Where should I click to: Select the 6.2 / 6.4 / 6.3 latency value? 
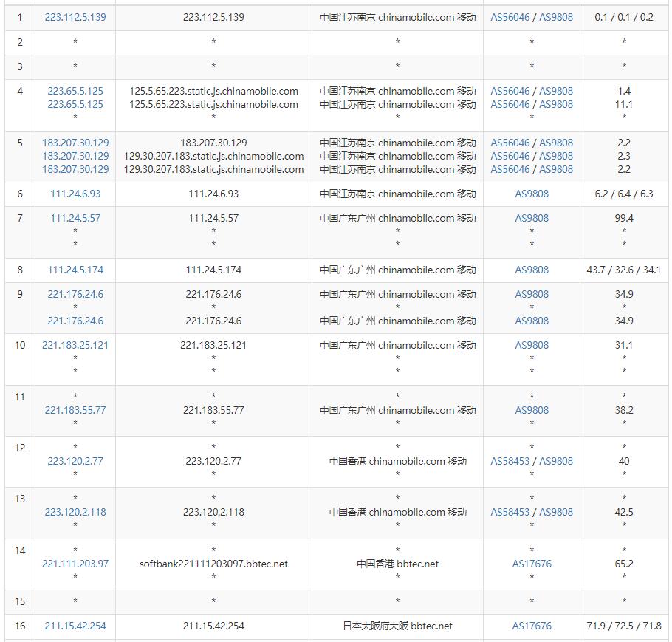pos(623,194)
